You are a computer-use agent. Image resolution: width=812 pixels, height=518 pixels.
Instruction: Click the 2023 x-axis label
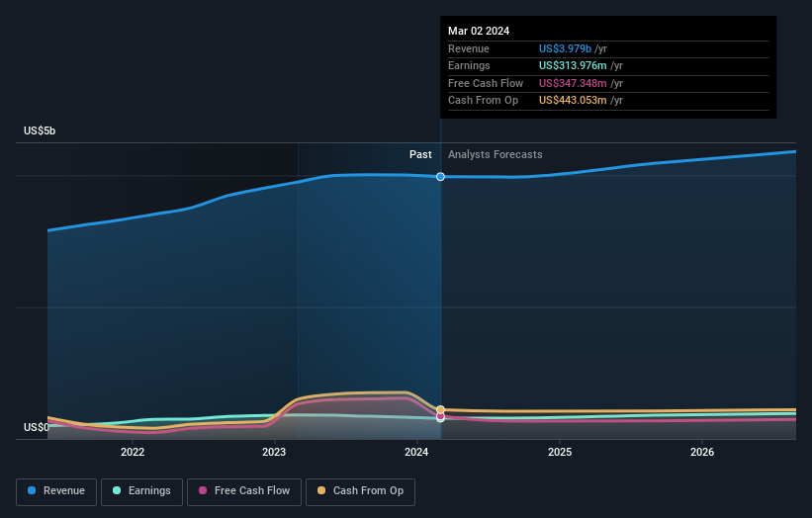point(274,452)
